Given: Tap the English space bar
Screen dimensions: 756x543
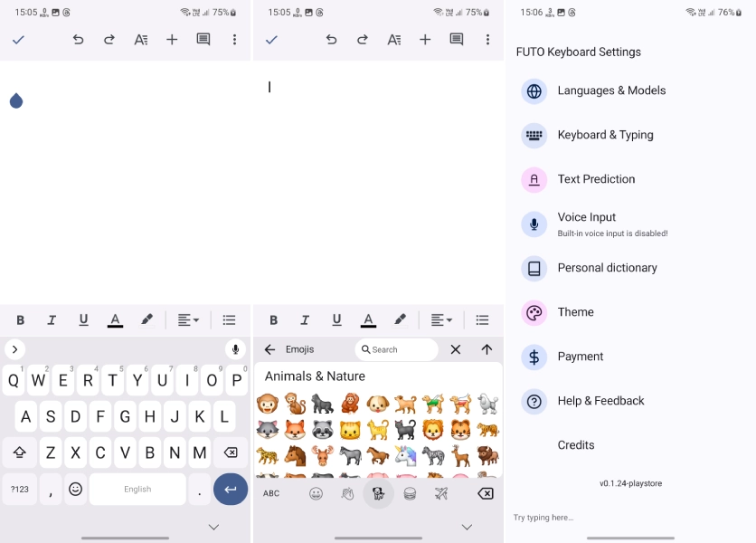Looking at the screenshot, I should tap(137, 489).
